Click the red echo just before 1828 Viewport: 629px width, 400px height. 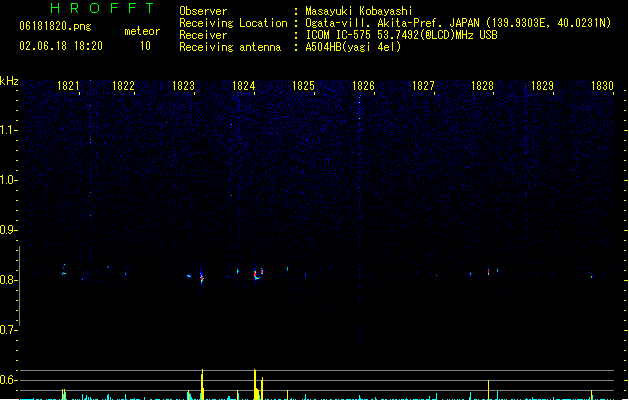click(488, 272)
